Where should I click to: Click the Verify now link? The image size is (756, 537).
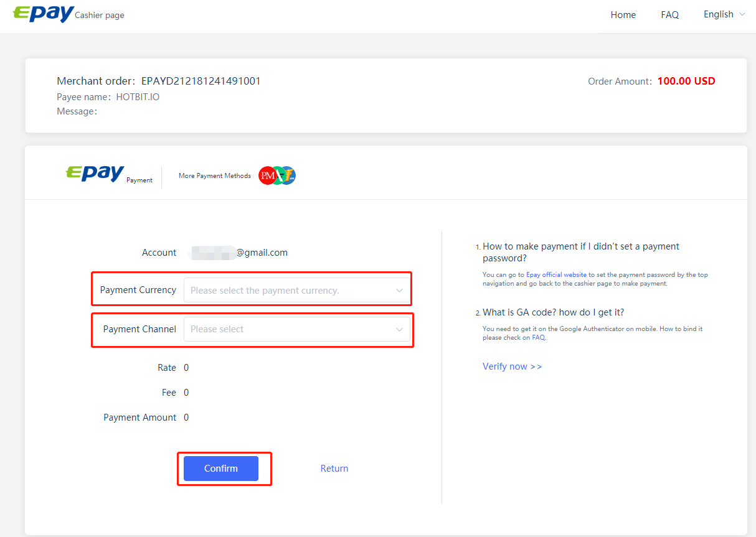point(512,367)
